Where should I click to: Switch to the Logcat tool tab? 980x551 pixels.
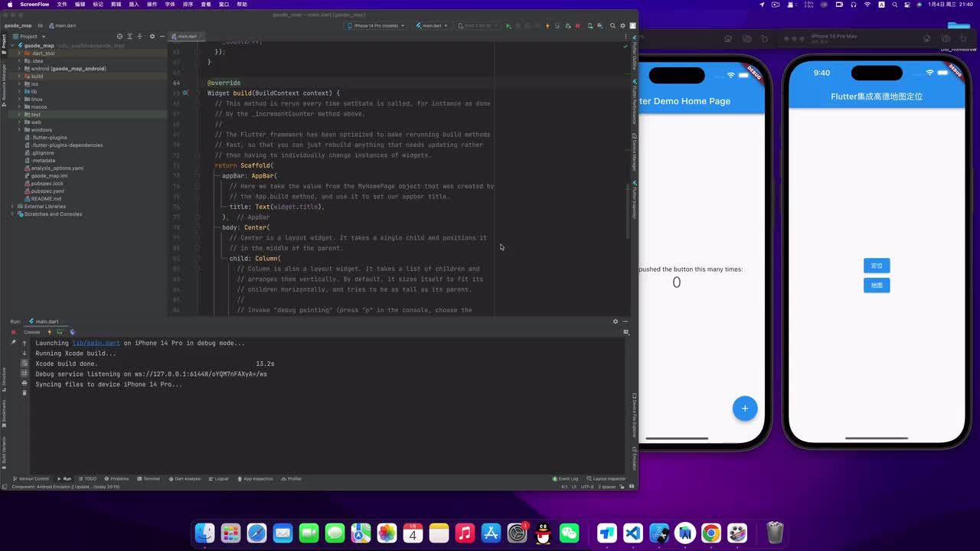coord(219,479)
